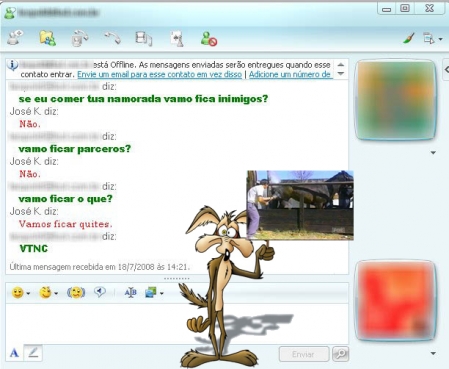Open emoticons dropdown arrow

click(28, 293)
